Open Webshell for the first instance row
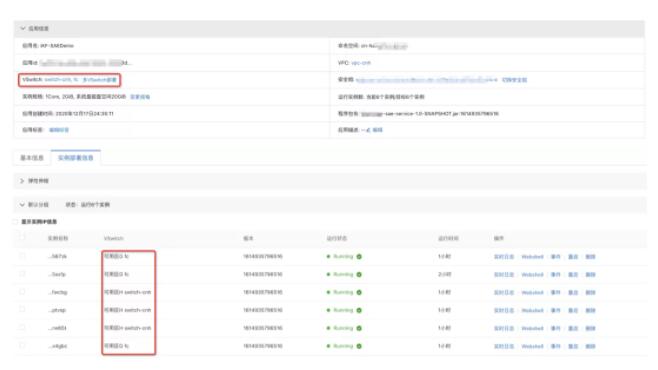Viewport: 658px width, 370px height. 533,257
